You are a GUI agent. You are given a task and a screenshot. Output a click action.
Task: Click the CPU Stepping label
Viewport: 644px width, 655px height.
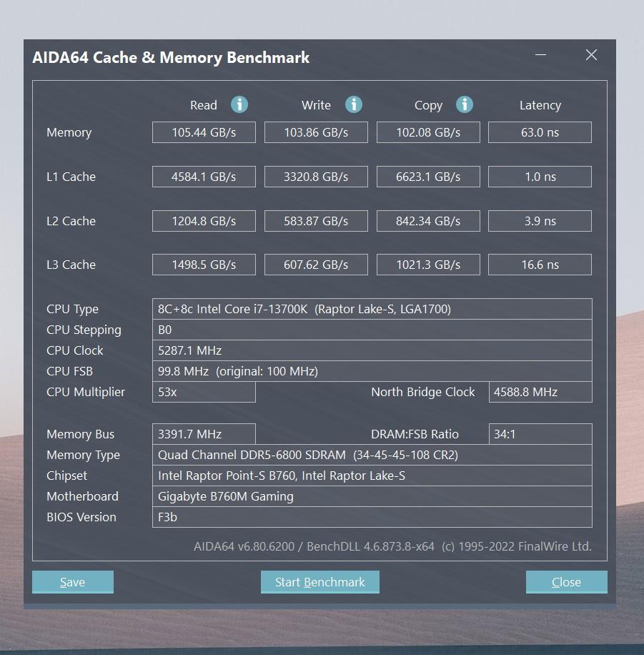tap(84, 330)
